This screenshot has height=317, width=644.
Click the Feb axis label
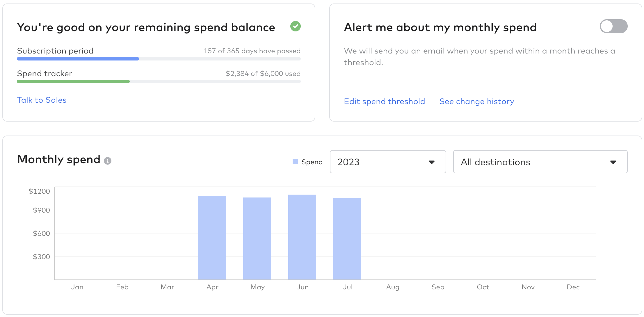(x=122, y=287)
